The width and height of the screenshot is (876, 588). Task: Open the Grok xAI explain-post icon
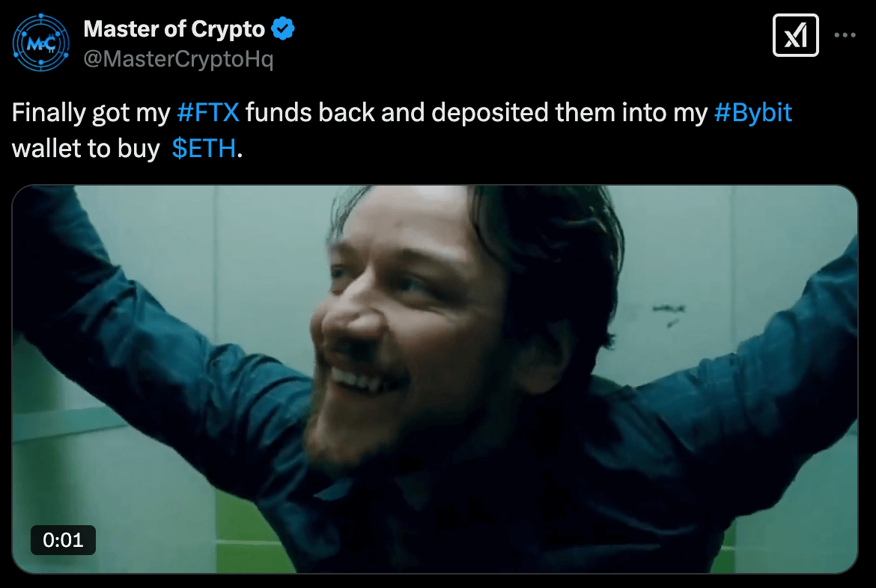coord(795,35)
